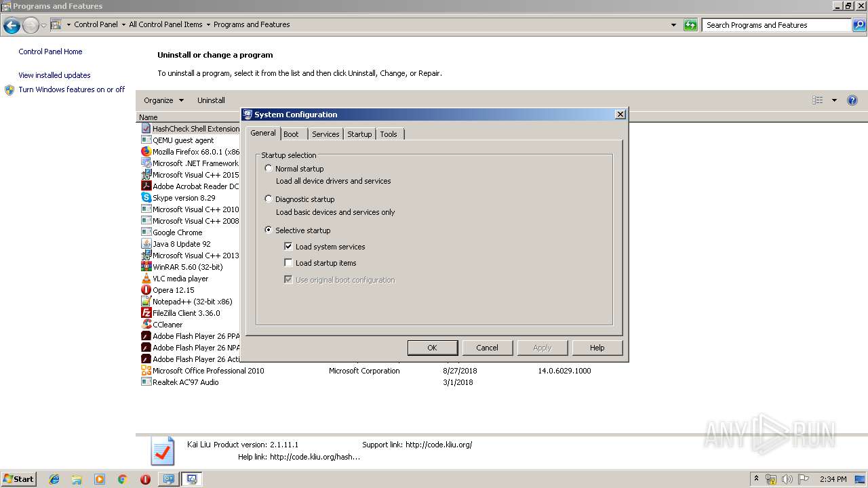Click the CCleaner program icon

146,325
